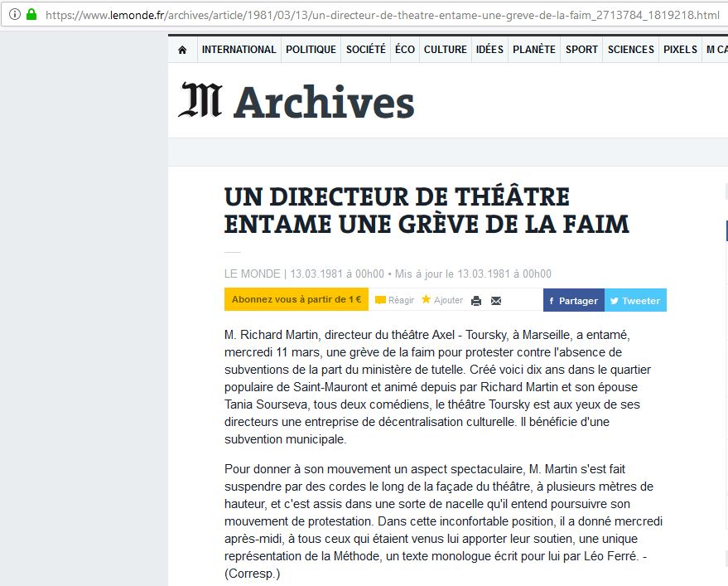
Task: Select the Société section
Action: pyautogui.click(x=365, y=50)
